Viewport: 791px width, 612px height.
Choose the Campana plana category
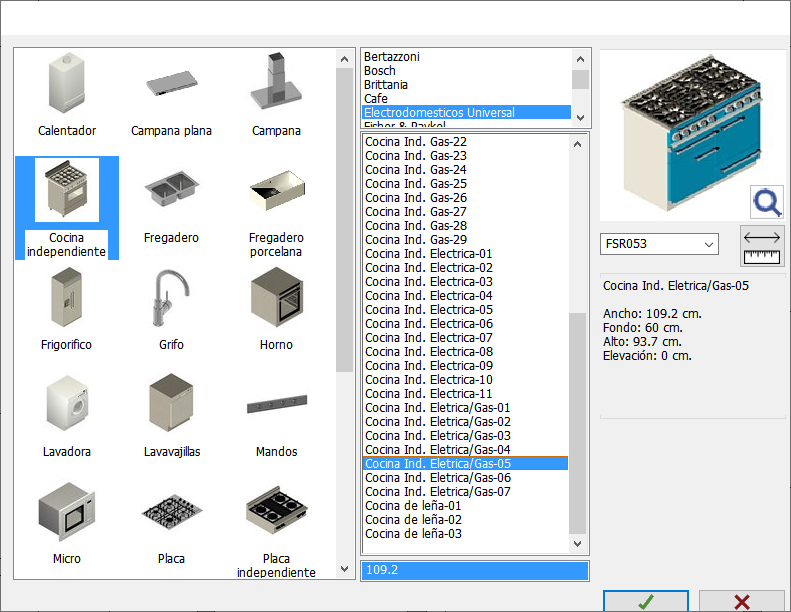[171, 84]
